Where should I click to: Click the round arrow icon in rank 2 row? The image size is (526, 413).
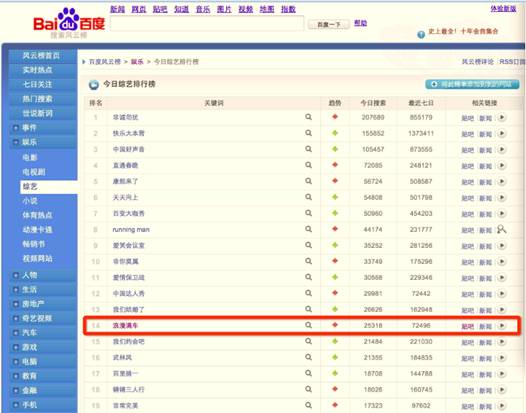coord(502,133)
